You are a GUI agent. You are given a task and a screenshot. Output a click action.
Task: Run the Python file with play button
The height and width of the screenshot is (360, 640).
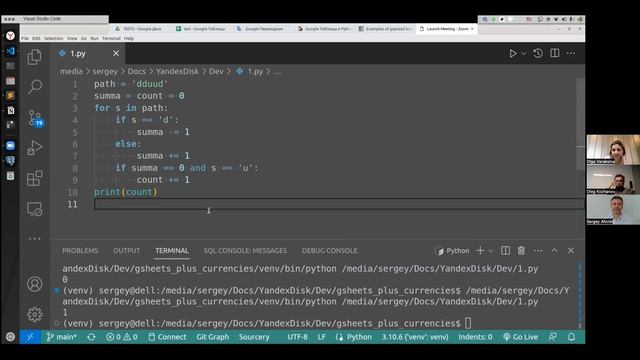pyautogui.click(x=513, y=53)
